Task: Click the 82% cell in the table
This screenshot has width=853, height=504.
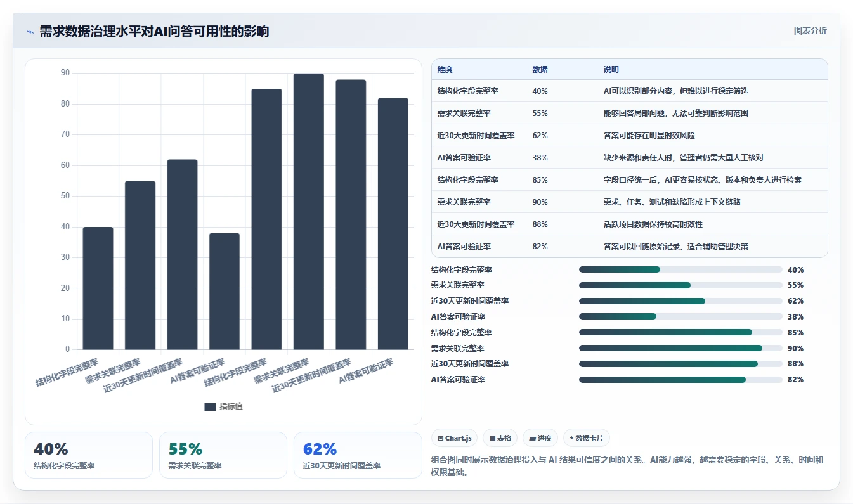Action: click(540, 247)
